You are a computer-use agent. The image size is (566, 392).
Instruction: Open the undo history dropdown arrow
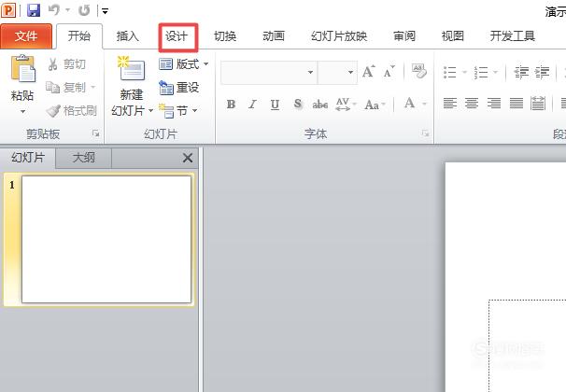[x=68, y=10]
